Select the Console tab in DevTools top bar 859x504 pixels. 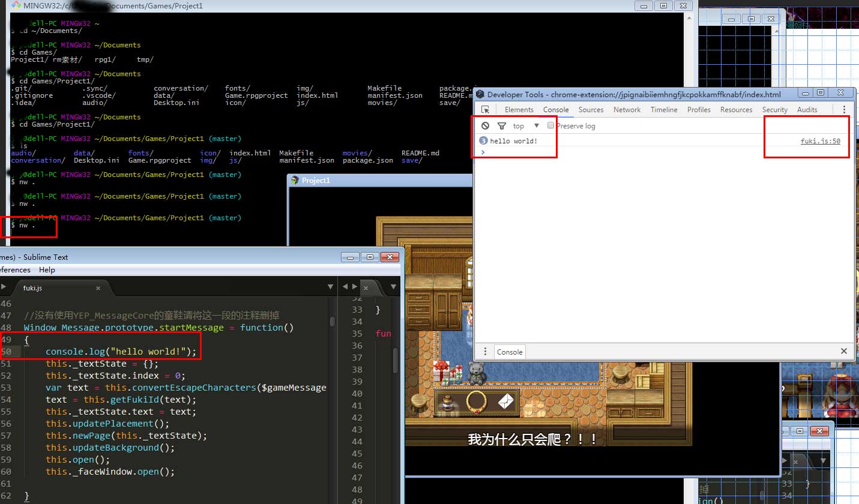(x=556, y=110)
